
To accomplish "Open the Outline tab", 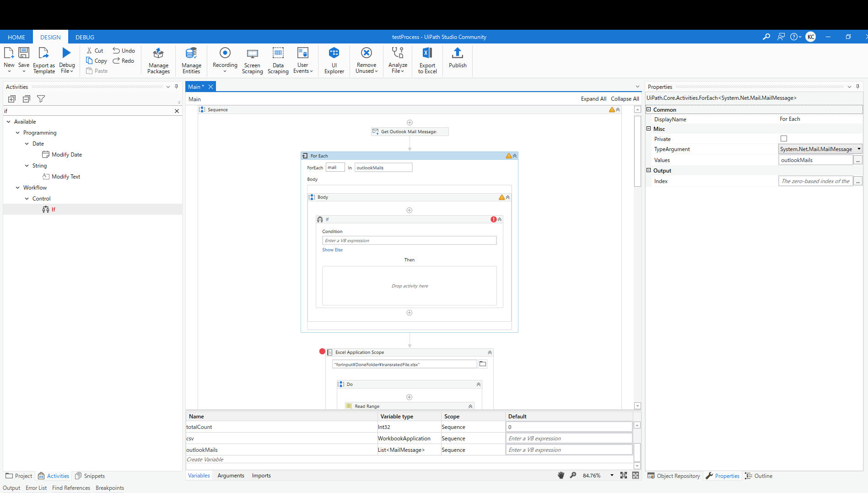I will point(759,476).
